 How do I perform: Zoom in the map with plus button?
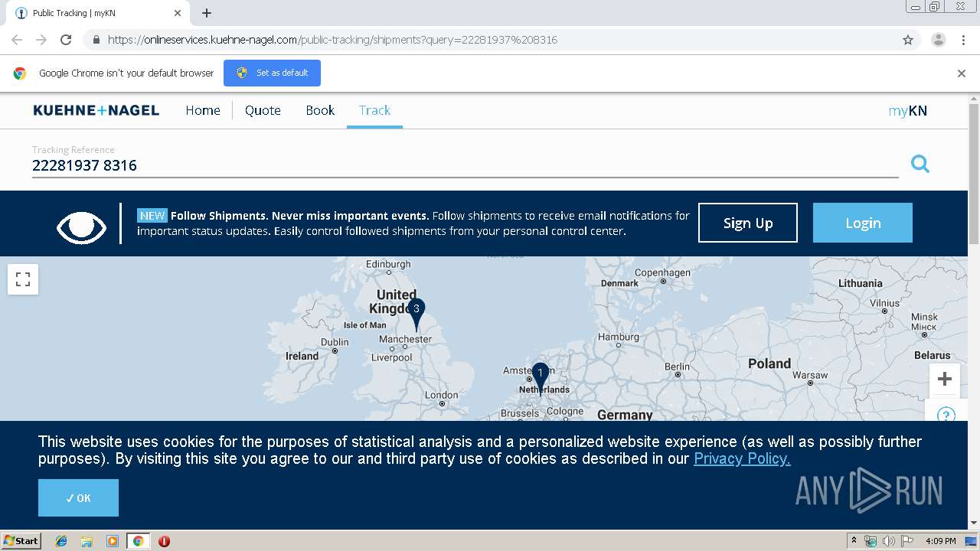(945, 379)
